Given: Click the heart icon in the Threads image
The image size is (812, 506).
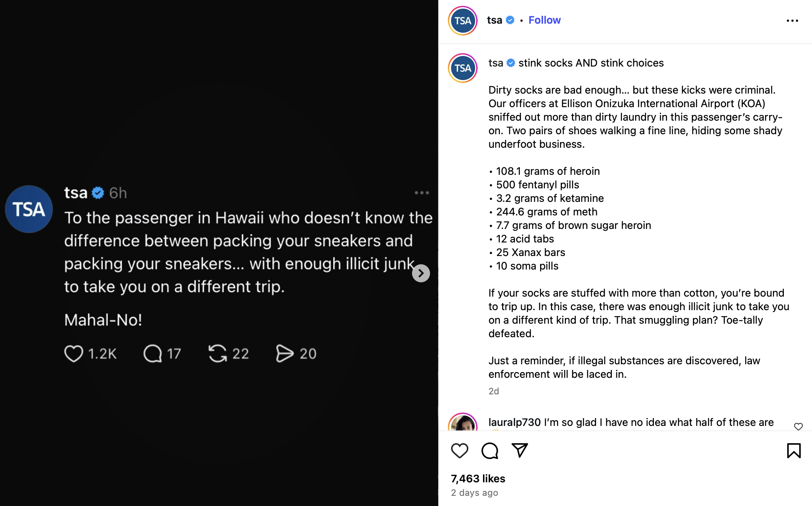Looking at the screenshot, I should pos(74,353).
